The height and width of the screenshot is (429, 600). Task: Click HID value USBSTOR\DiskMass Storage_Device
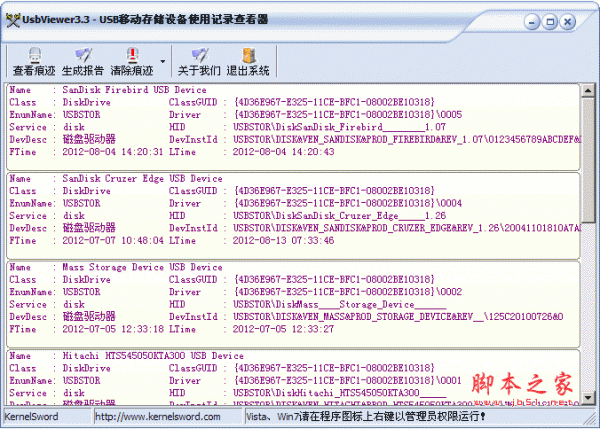[340, 305]
